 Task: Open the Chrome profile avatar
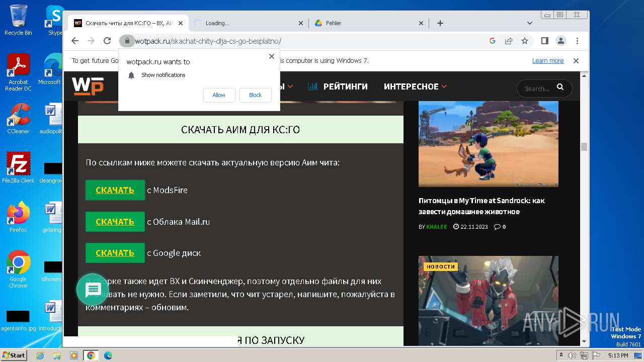click(x=560, y=41)
